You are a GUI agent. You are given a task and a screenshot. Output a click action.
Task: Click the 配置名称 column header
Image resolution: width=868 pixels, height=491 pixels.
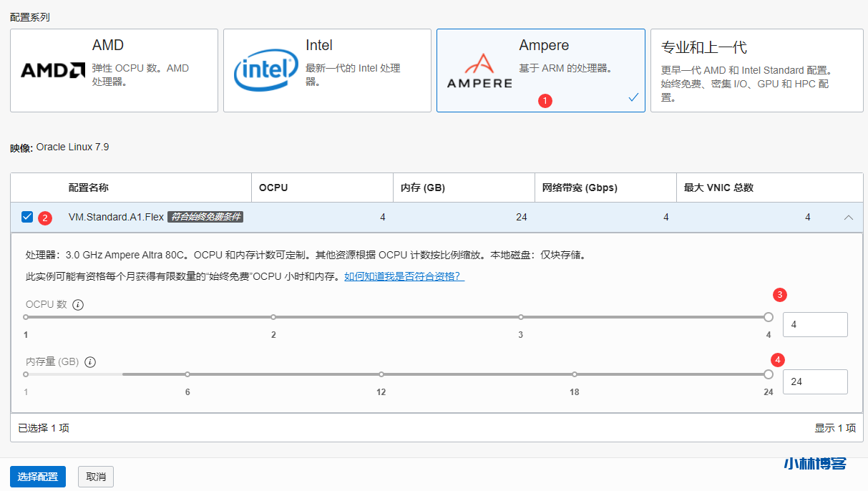pos(89,188)
